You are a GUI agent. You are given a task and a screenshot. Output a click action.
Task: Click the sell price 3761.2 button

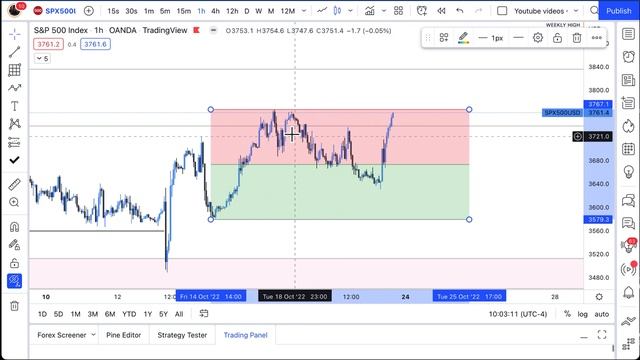click(x=48, y=44)
